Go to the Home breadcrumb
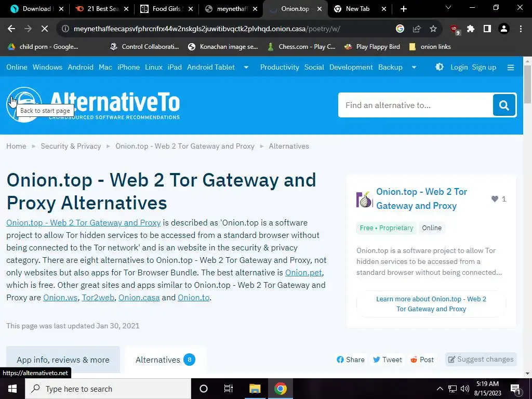The width and height of the screenshot is (532, 399). [x=16, y=146]
